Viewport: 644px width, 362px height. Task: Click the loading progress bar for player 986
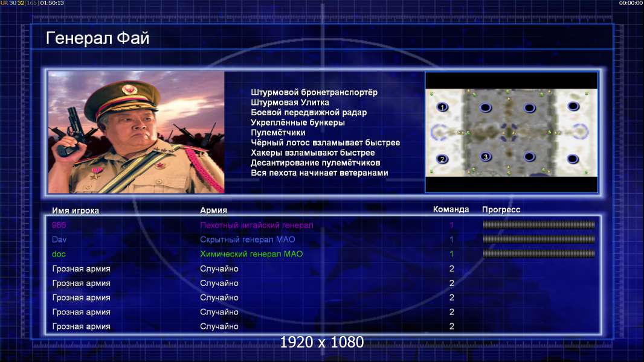(539, 224)
